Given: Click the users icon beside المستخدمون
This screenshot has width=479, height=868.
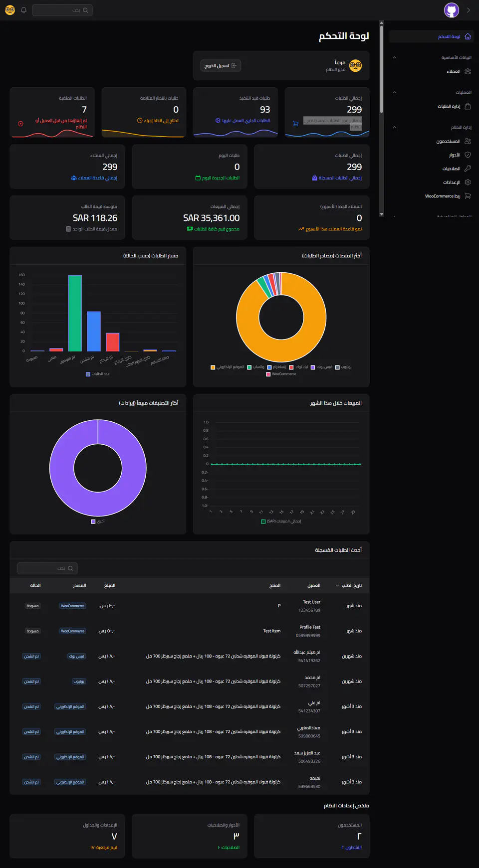Looking at the screenshot, I should point(468,141).
